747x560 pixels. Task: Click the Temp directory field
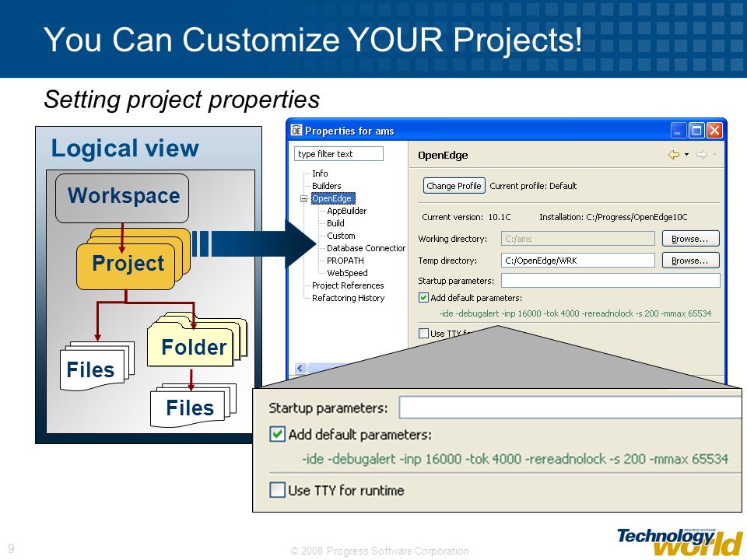tap(578, 261)
